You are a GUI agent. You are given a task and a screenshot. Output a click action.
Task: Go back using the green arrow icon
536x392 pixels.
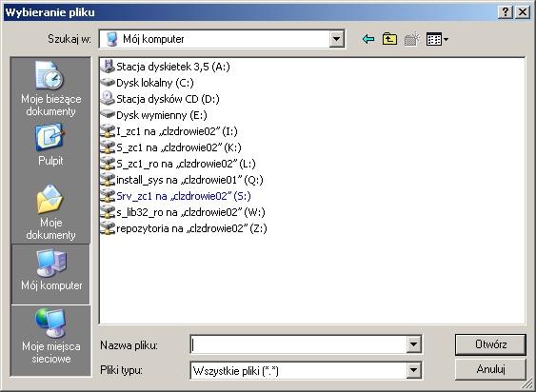(x=368, y=39)
